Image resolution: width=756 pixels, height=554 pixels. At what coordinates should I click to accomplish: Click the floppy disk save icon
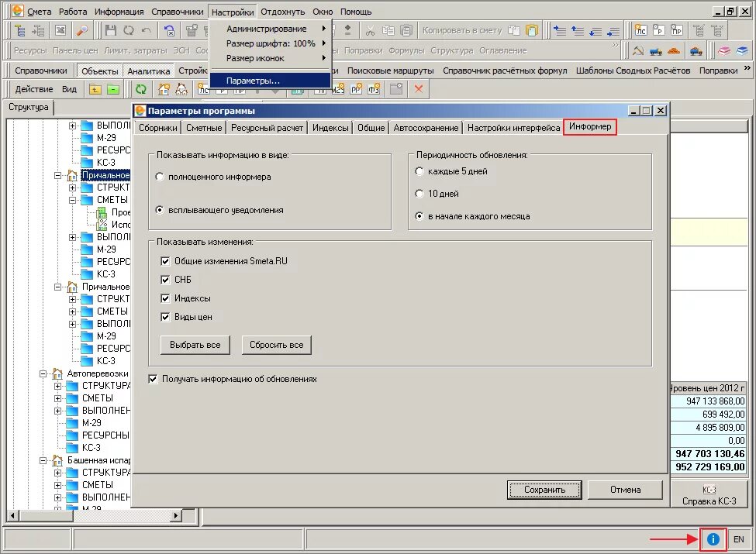[x=110, y=31]
